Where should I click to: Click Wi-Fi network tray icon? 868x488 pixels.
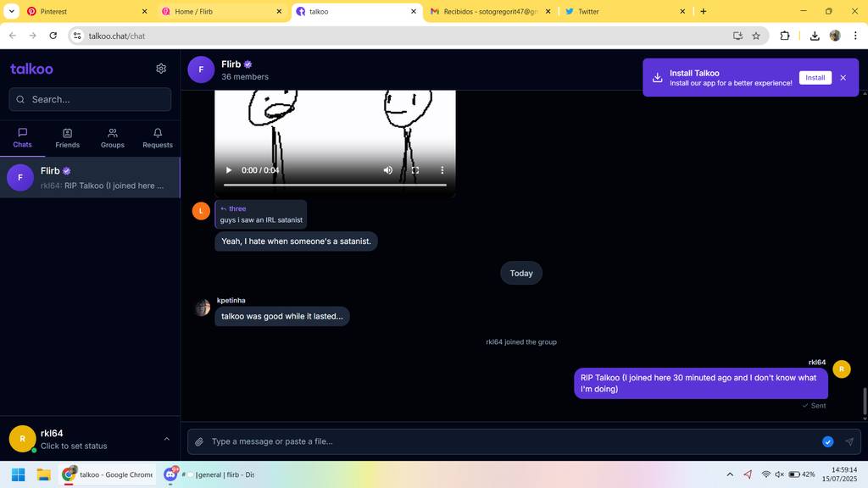click(x=765, y=474)
